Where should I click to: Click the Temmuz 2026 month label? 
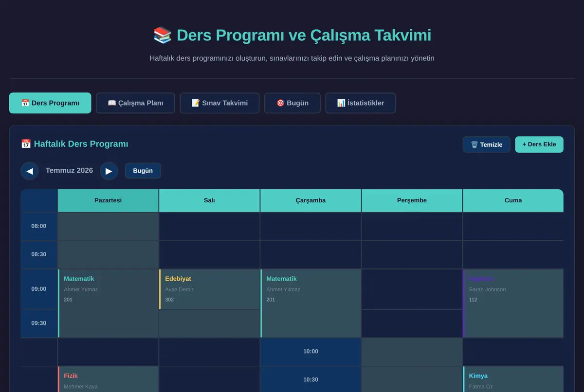pos(69,171)
